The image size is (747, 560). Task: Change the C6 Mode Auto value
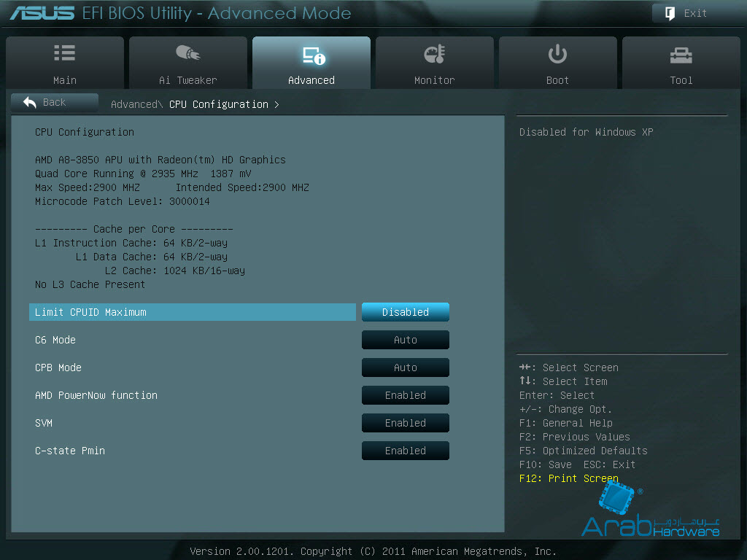[x=406, y=340]
